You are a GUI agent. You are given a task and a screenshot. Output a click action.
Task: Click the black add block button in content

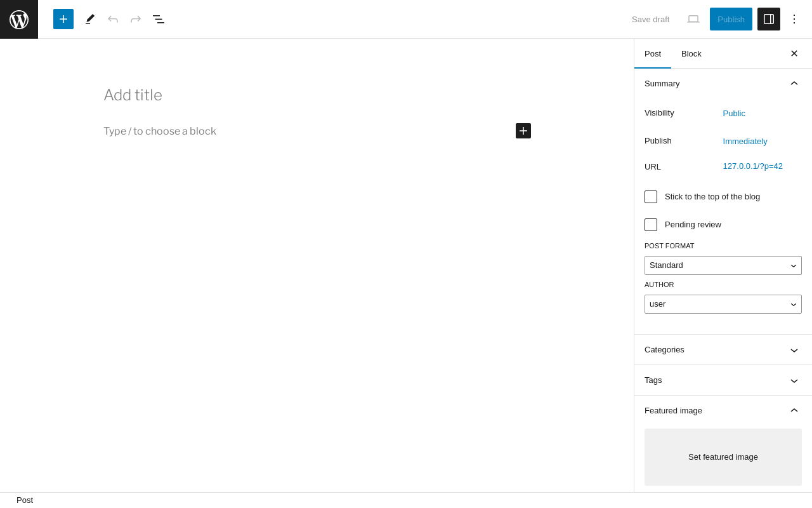[523, 131]
